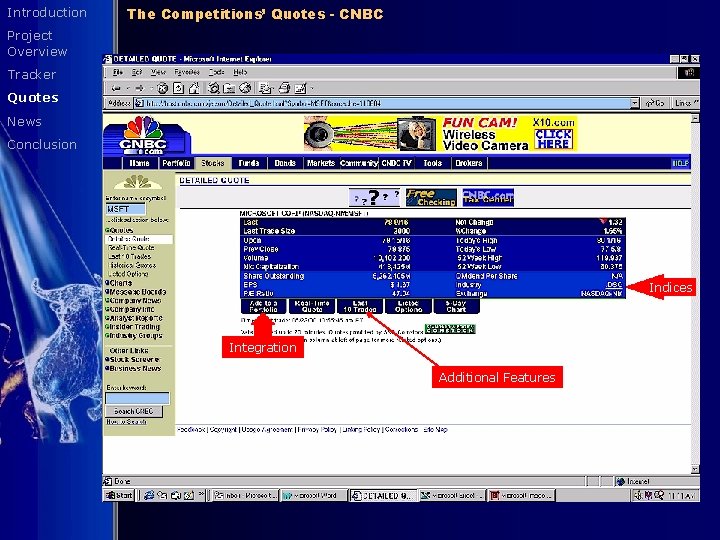Open the View menu

[158, 73]
